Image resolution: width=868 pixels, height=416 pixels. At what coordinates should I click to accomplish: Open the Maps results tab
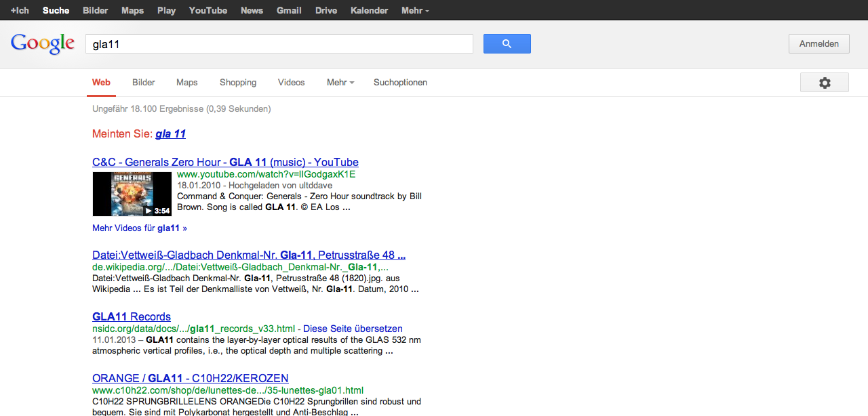(x=187, y=83)
